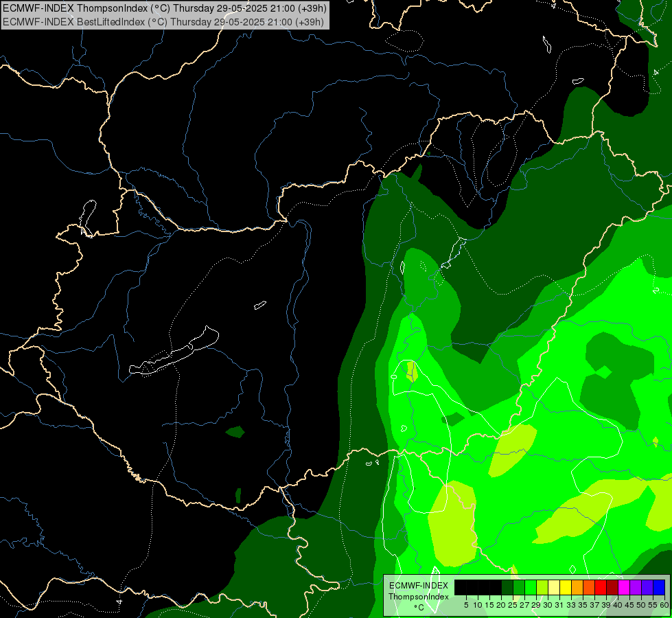Select the orange-red 35-37 legend swatch

point(589,587)
